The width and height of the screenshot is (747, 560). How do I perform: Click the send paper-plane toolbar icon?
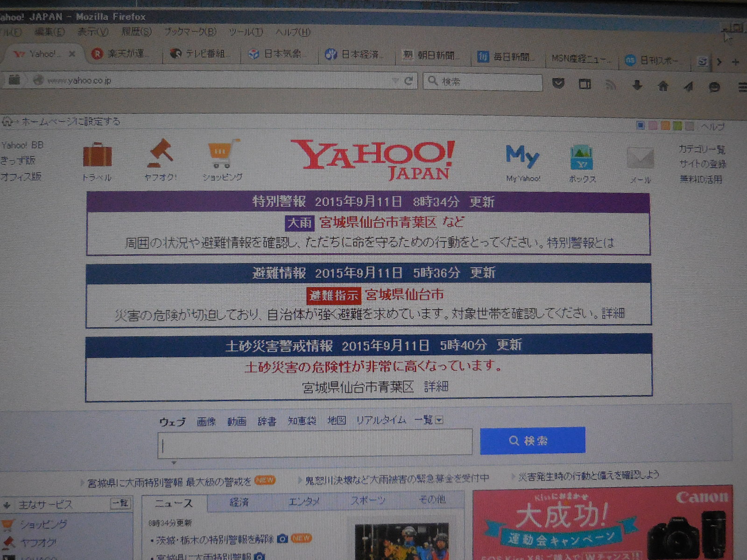click(689, 86)
